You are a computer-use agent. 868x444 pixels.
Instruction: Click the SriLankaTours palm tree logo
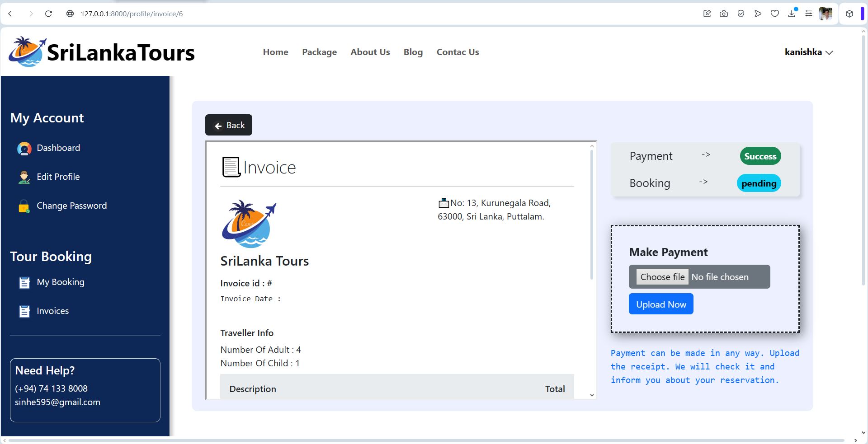(28, 52)
